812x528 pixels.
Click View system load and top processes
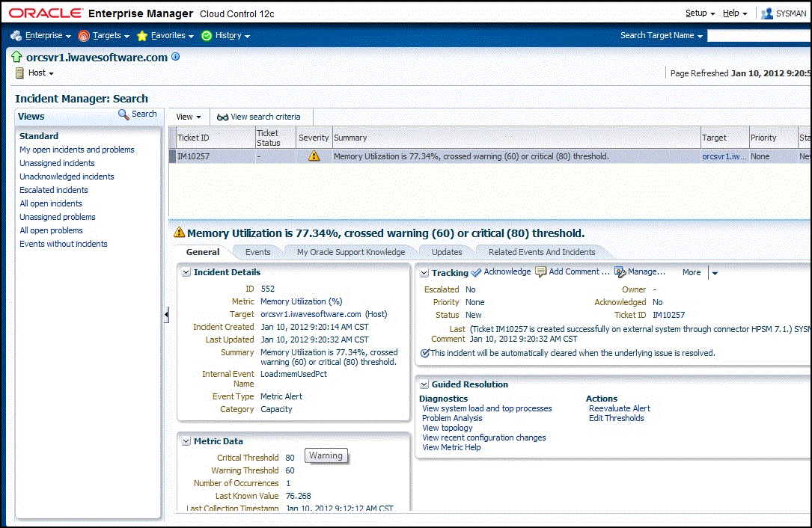tap(486, 408)
